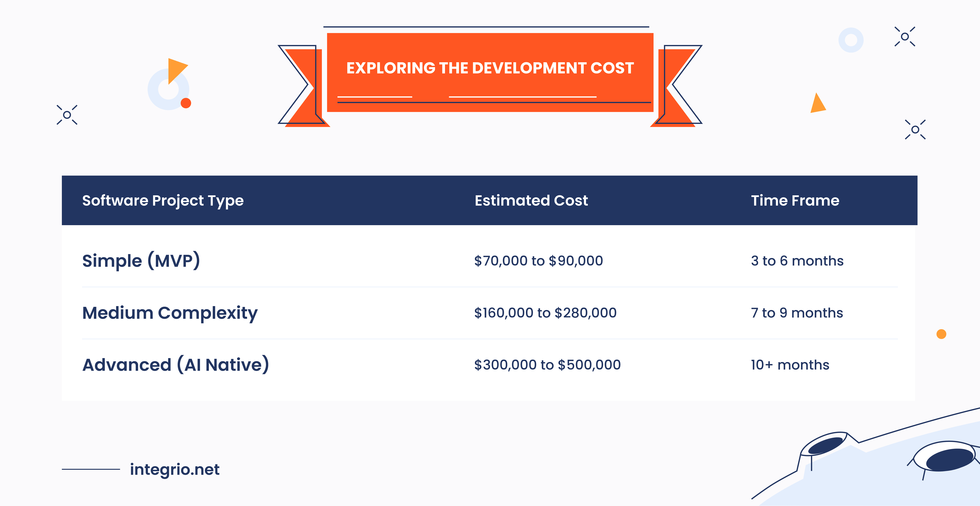Click the small red dot beside the ring
980x506 pixels.
pos(186,103)
